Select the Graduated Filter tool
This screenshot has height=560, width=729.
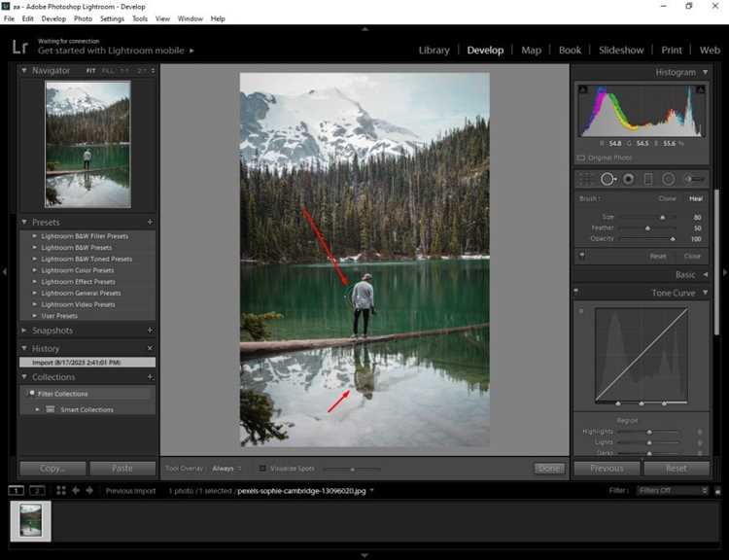pyautogui.click(x=648, y=179)
